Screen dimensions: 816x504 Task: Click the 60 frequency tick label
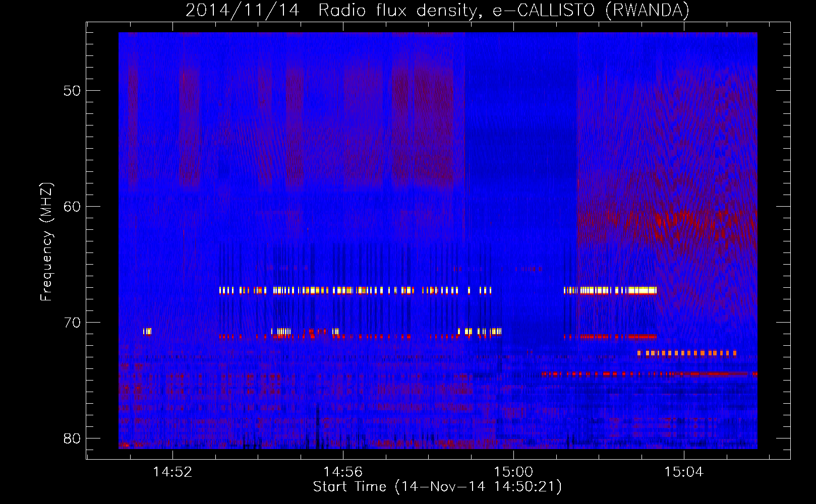click(72, 207)
